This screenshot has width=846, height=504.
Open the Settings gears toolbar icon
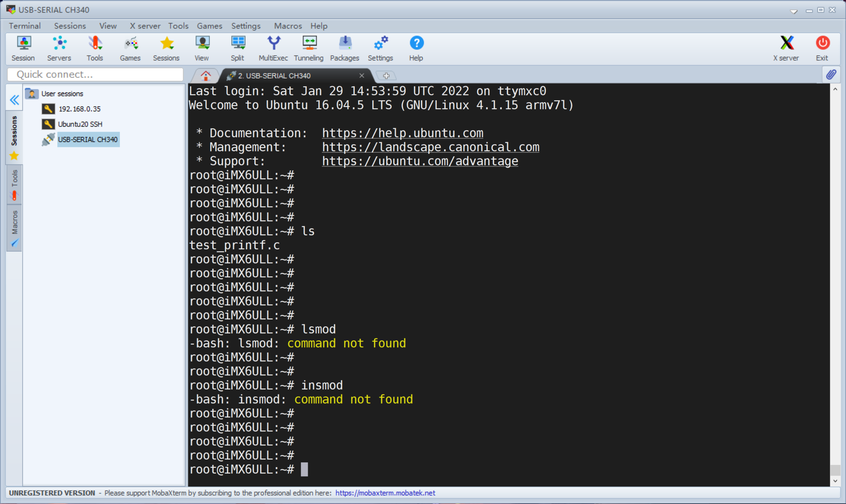coord(380,49)
